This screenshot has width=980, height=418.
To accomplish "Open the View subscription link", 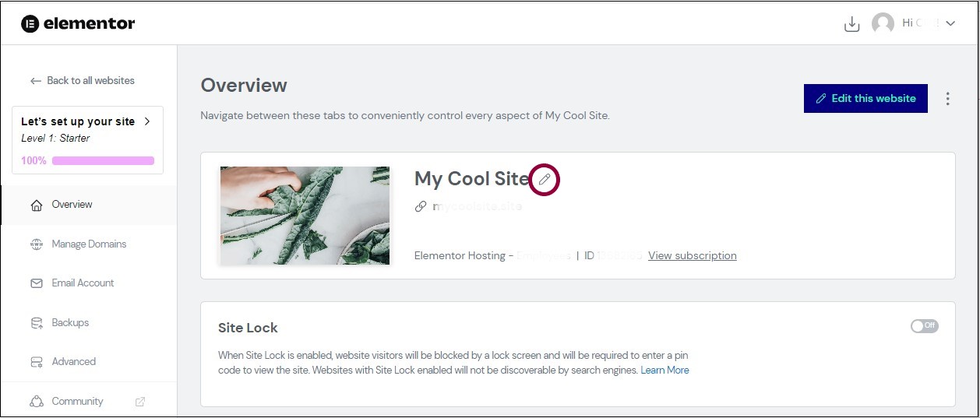I will point(692,255).
